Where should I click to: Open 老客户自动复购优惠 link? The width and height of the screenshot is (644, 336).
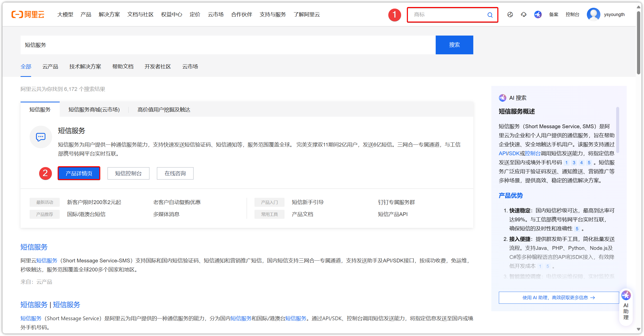[177, 202]
